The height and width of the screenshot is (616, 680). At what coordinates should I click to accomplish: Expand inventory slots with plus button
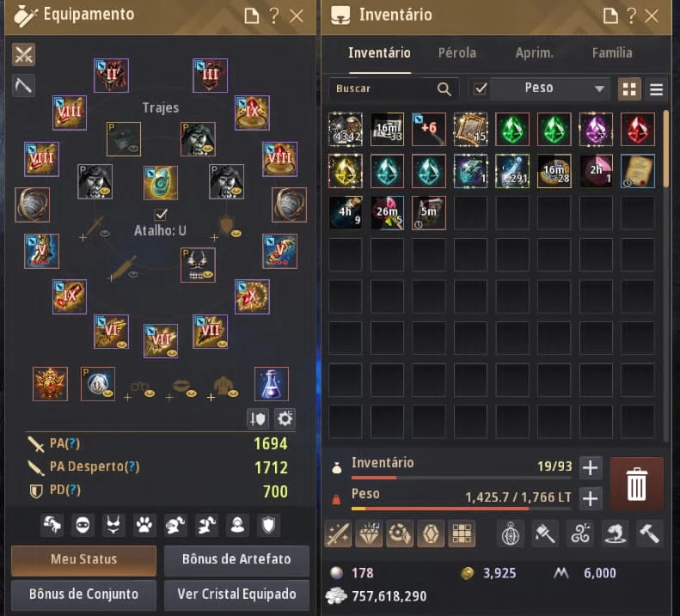[590, 467]
